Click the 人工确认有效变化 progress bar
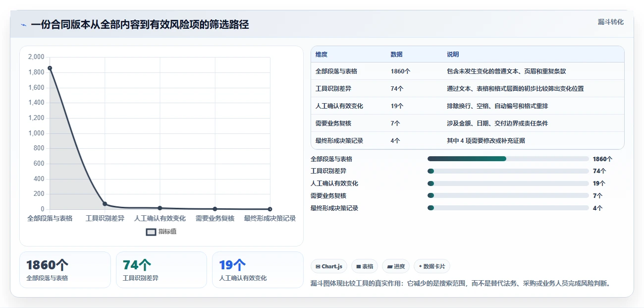 [508, 184]
